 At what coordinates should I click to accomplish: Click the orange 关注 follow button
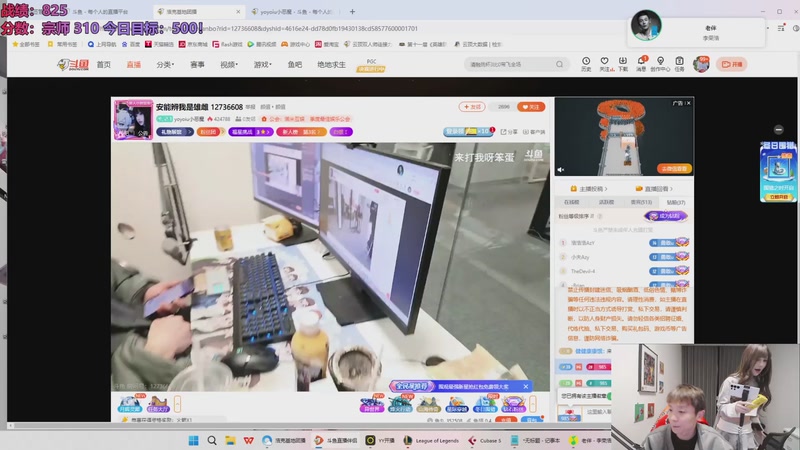531,107
